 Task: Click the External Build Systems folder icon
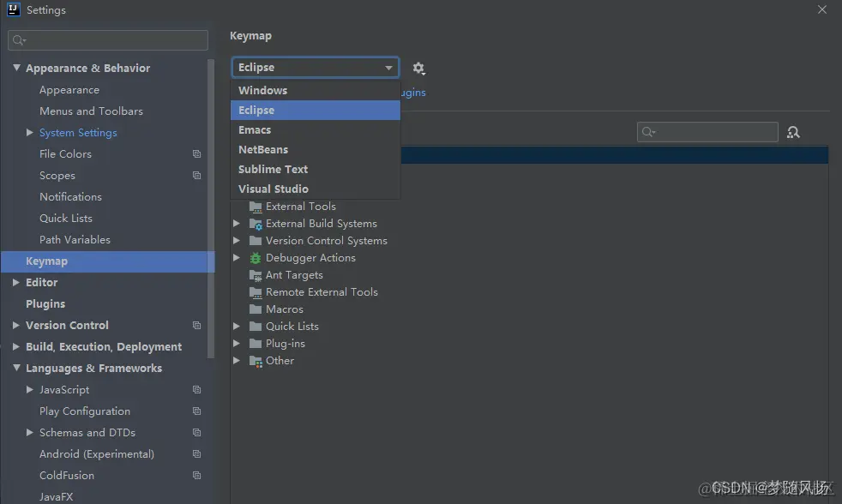(x=256, y=224)
